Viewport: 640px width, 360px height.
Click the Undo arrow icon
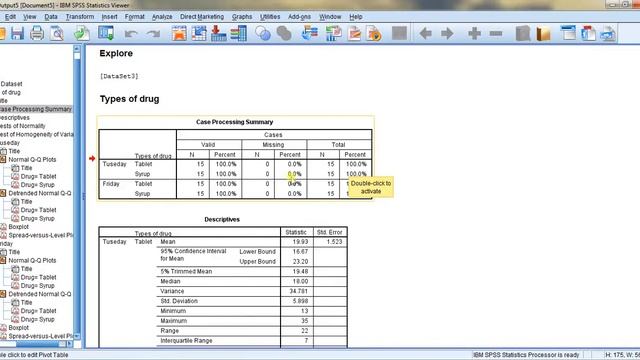[131, 33]
